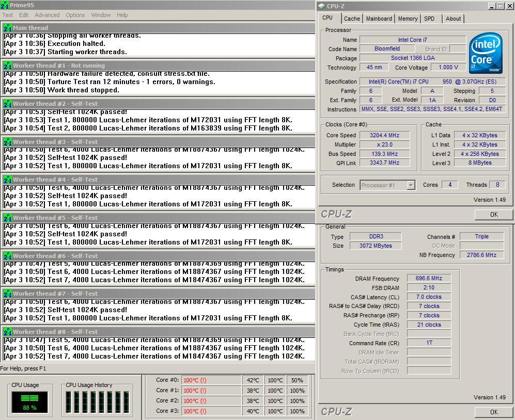This screenshot has height=420, width=515.
Task: Open the Edit menu in Prime95
Action: (x=24, y=15)
